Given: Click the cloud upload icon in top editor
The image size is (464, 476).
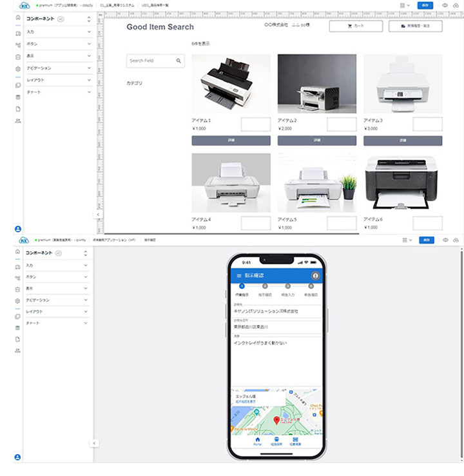Looking at the screenshot, I should [x=456, y=5].
